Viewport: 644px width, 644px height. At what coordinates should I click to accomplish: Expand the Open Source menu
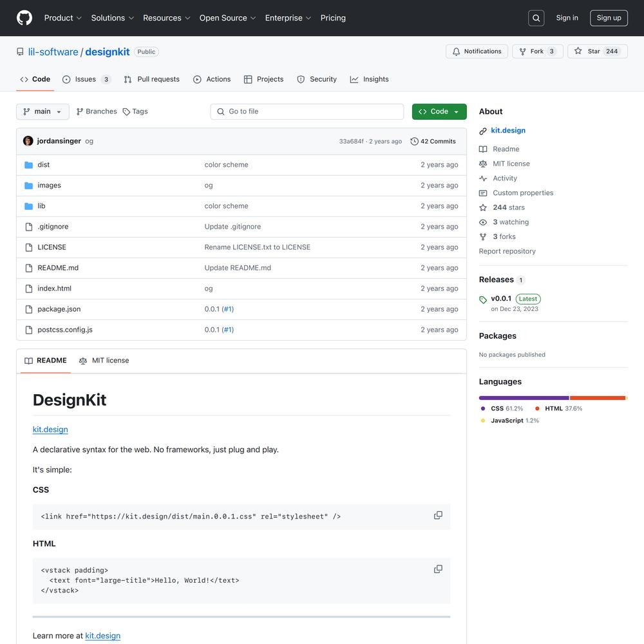227,18
